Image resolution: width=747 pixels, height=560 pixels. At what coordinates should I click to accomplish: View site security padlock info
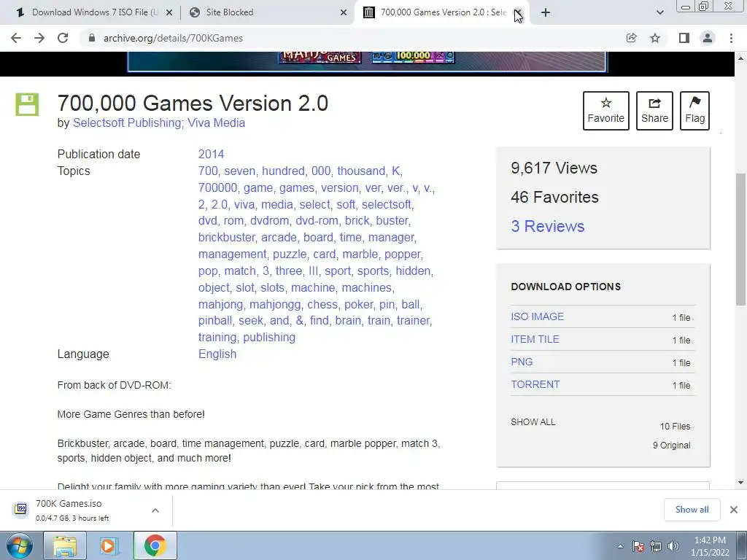tap(92, 38)
